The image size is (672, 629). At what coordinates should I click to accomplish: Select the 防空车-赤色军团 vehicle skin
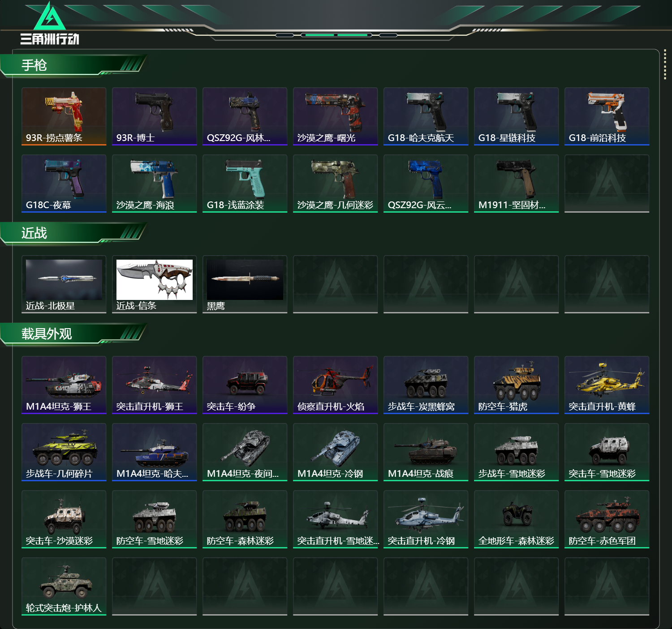click(x=607, y=519)
